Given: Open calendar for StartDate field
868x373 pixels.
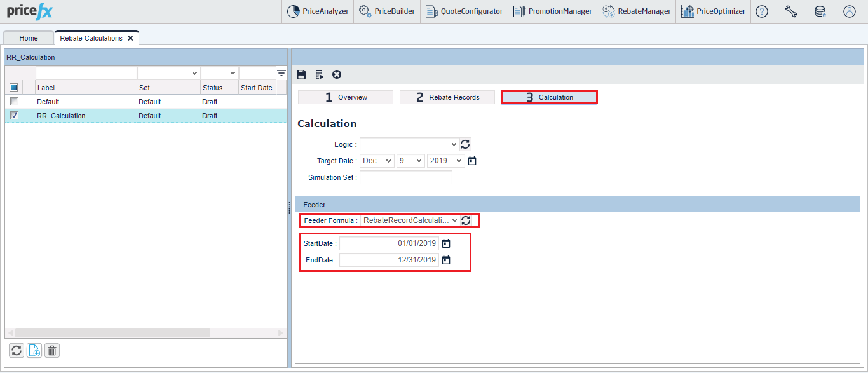Looking at the screenshot, I should [446, 243].
